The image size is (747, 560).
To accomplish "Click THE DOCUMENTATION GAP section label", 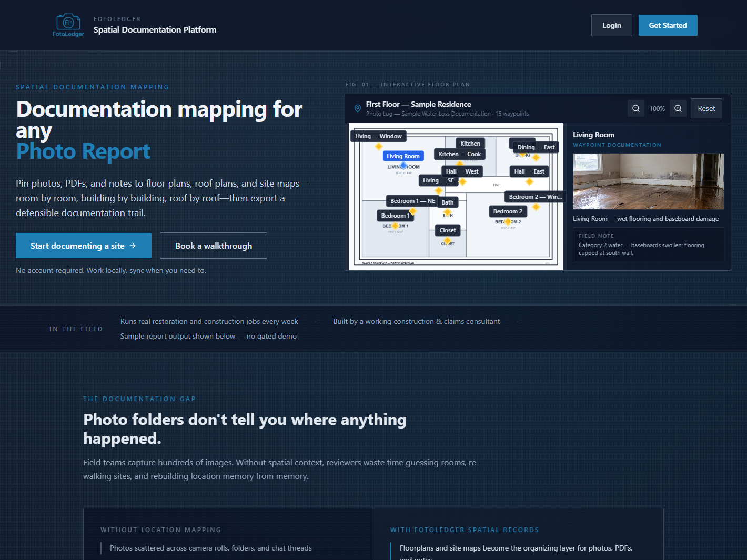I will pyautogui.click(x=139, y=399).
